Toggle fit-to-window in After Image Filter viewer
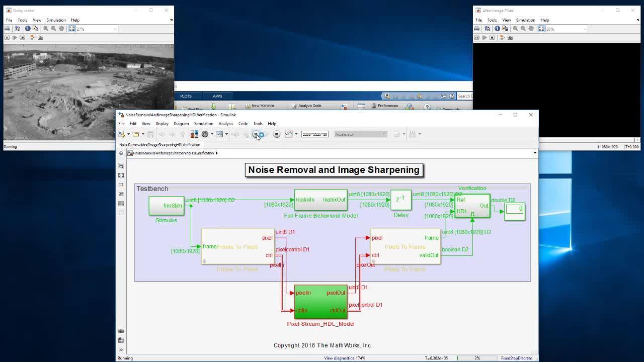 pyautogui.click(x=541, y=29)
